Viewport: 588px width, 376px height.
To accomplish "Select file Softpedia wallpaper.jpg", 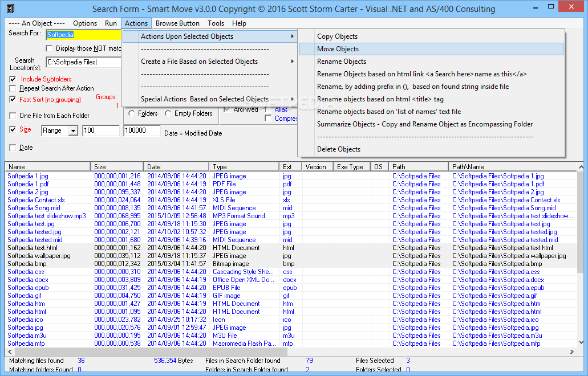I will tap(39, 256).
